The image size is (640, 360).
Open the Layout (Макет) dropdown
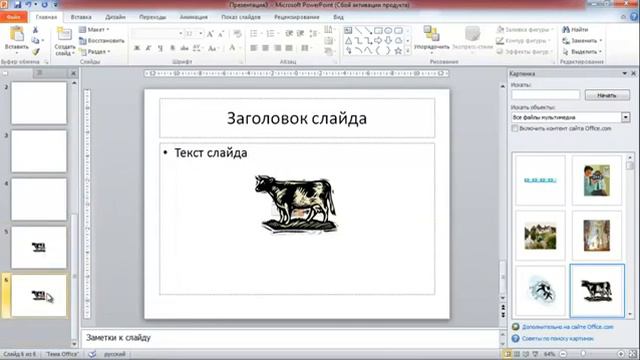[x=94, y=29]
